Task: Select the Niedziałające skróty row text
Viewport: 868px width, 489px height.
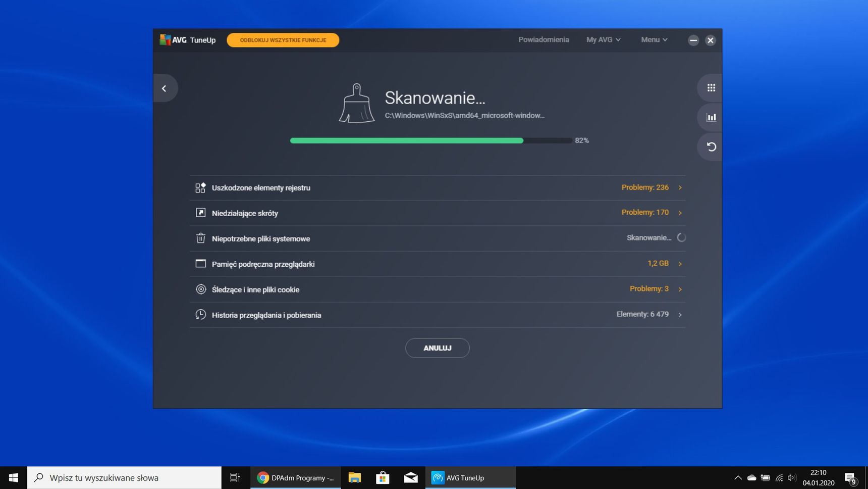Action: (x=245, y=213)
